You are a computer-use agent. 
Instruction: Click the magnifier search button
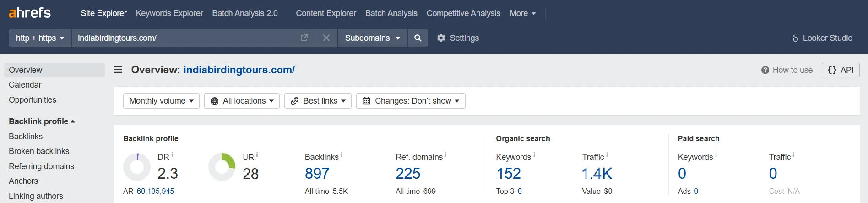[x=418, y=38]
